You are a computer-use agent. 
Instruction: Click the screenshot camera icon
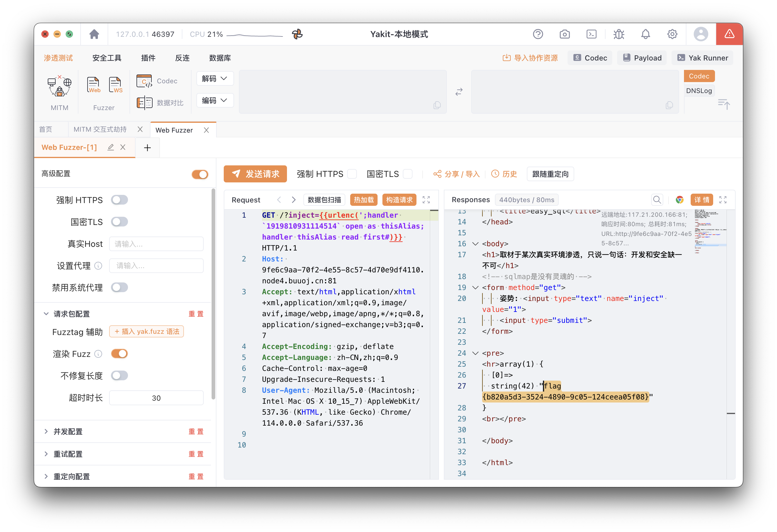pyautogui.click(x=565, y=34)
